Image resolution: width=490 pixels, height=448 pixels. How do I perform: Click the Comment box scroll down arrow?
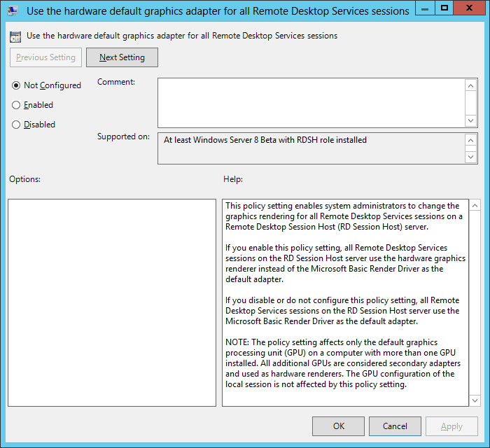coord(471,120)
